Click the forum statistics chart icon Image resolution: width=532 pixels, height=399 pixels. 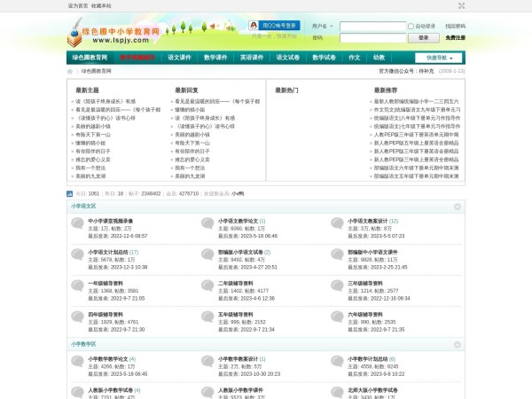(x=70, y=192)
